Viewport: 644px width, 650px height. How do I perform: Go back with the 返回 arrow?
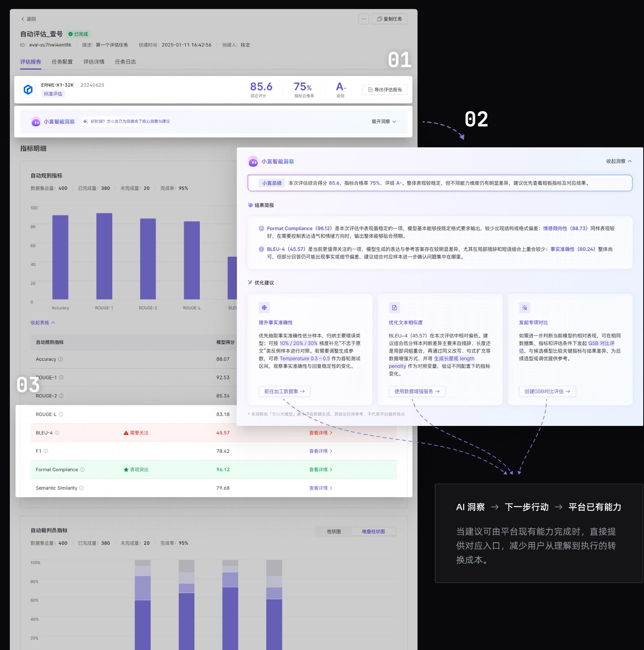click(28, 19)
